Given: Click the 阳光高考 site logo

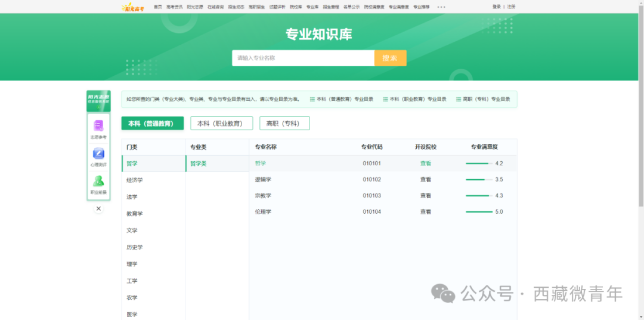Looking at the screenshot, I should 133,7.
